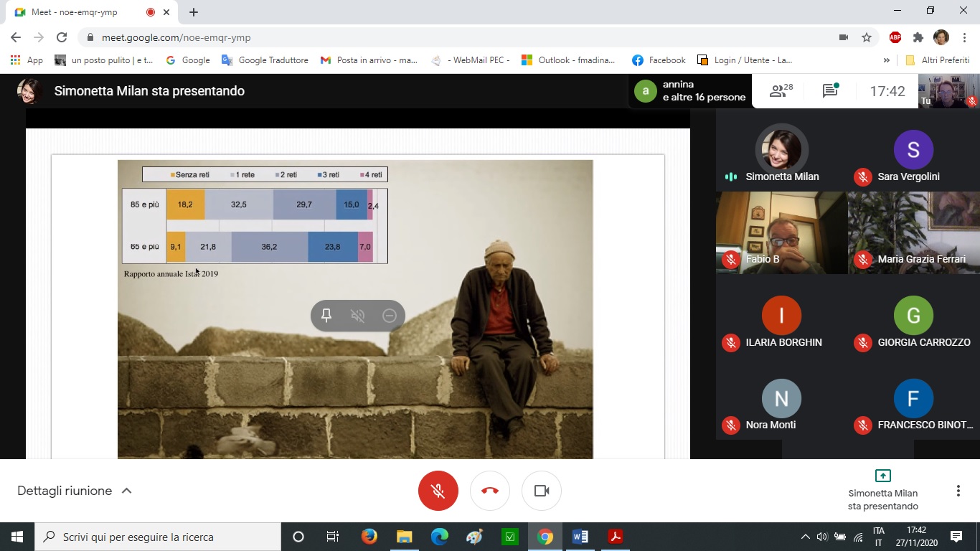Bookmark this page with the star icon

(867, 37)
